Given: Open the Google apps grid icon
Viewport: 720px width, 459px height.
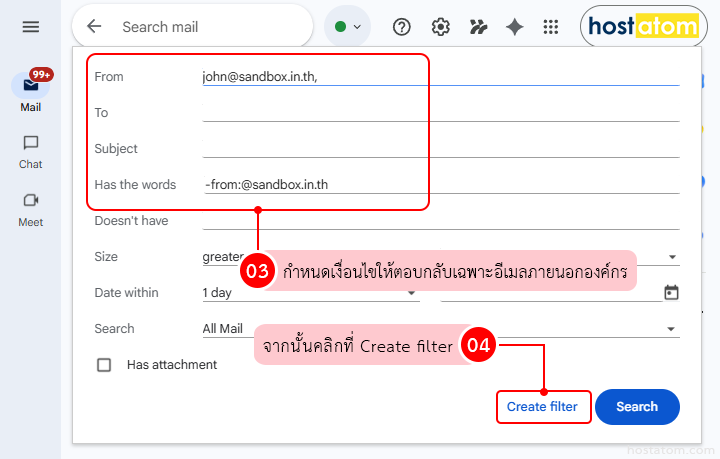Looking at the screenshot, I should pos(551,27).
